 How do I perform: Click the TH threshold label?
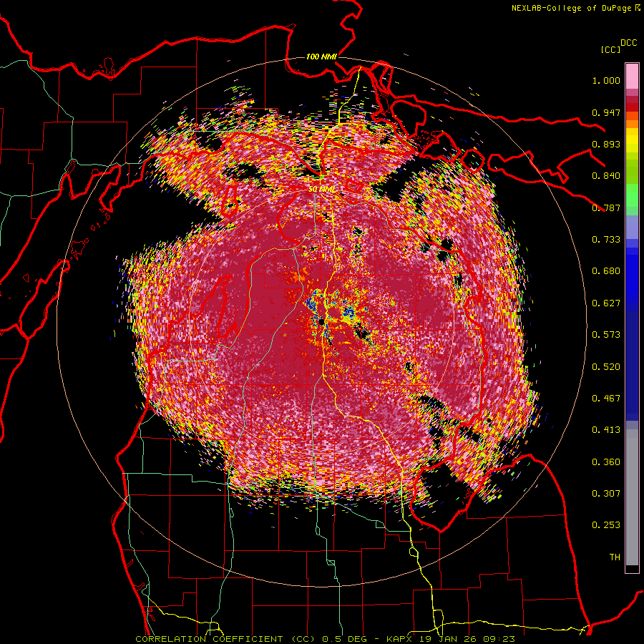click(615, 557)
